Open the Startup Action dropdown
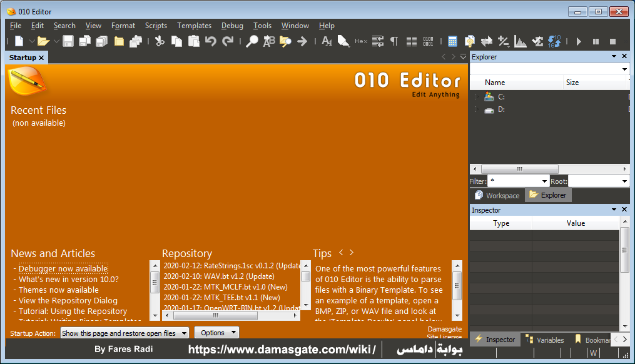Screen dimensions: 635x364 click(124, 333)
